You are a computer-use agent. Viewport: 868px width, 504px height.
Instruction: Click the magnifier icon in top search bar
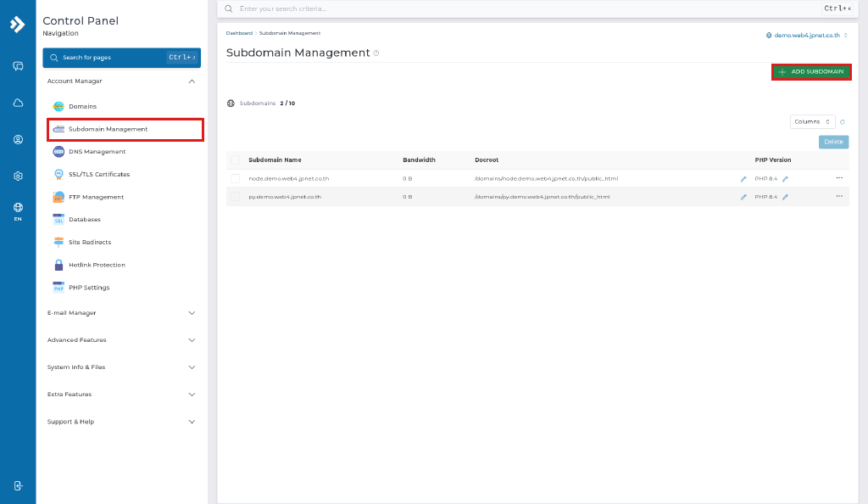click(229, 8)
